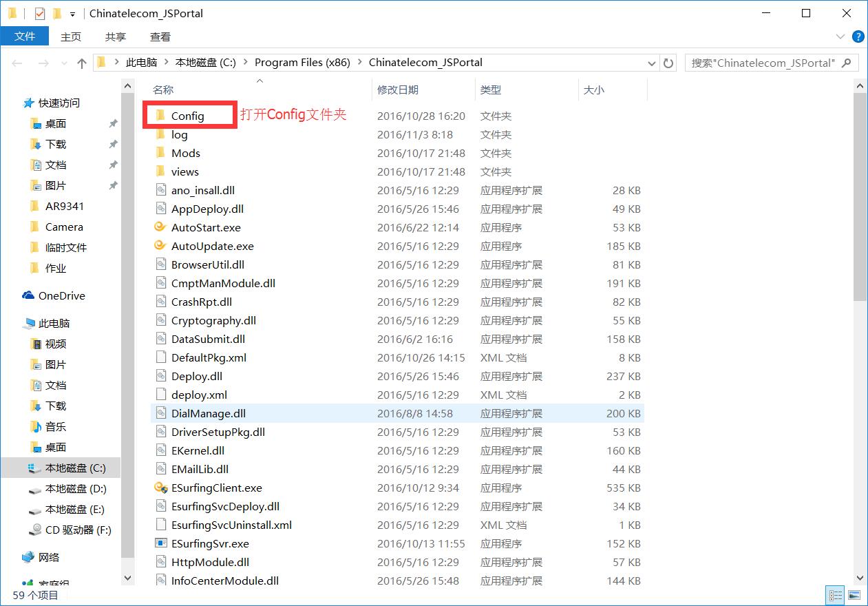Select the BrowserUtil.dll file
This screenshot has height=606, width=868.
click(x=208, y=264)
